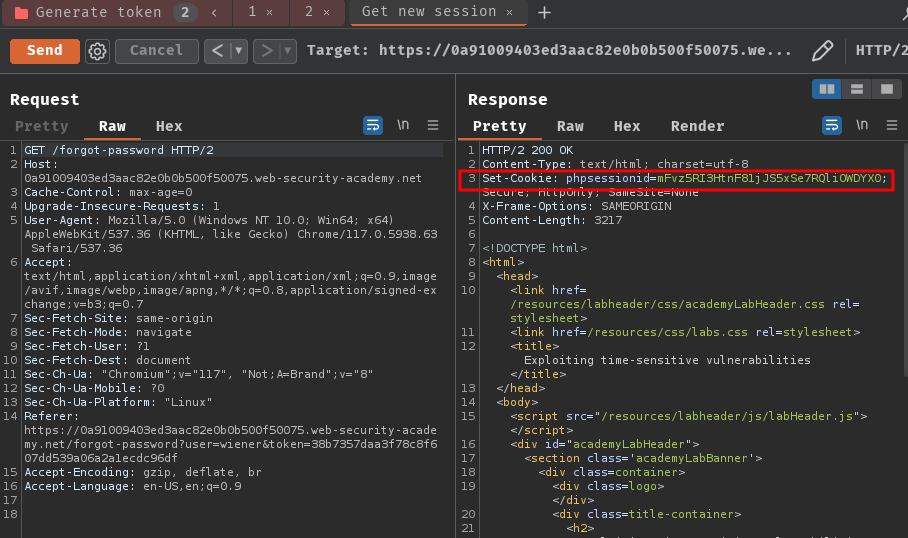Viewport: 908px width, 538px height.
Task: Click the Accept-Encoding: gzip, deflate, br line
Action: (142, 473)
